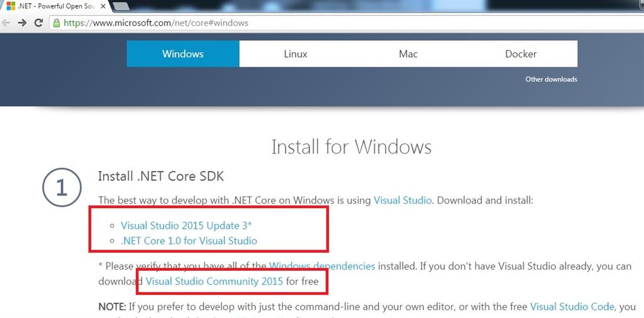Click the Microsoft favicon on the tab
Image resolution: width=644 pixels, height=318 pixels.
pyautogui.click(x=11, y=6)
